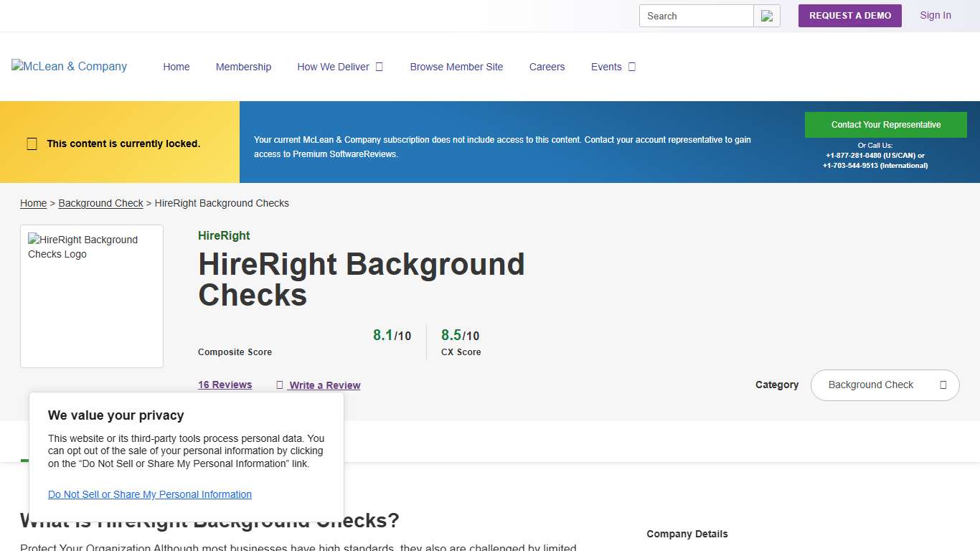
Task: Click the pencil icon beside Write a Review
Action: pos(279,385)
